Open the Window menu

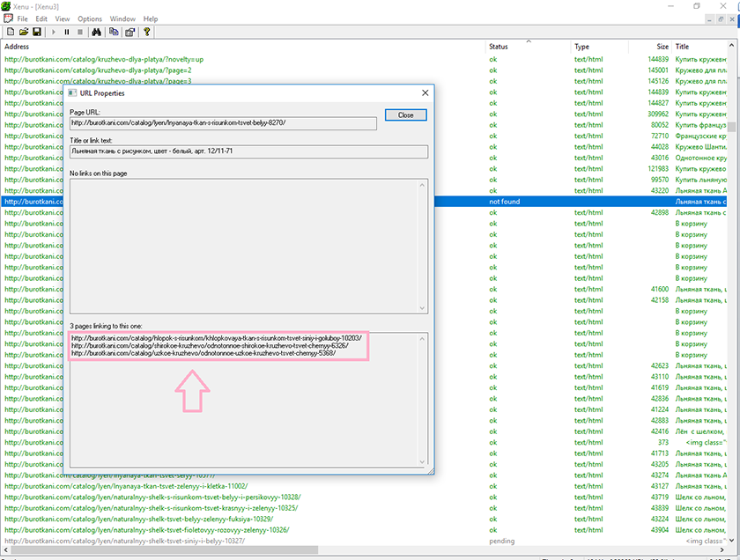click(x=122, y=18)
